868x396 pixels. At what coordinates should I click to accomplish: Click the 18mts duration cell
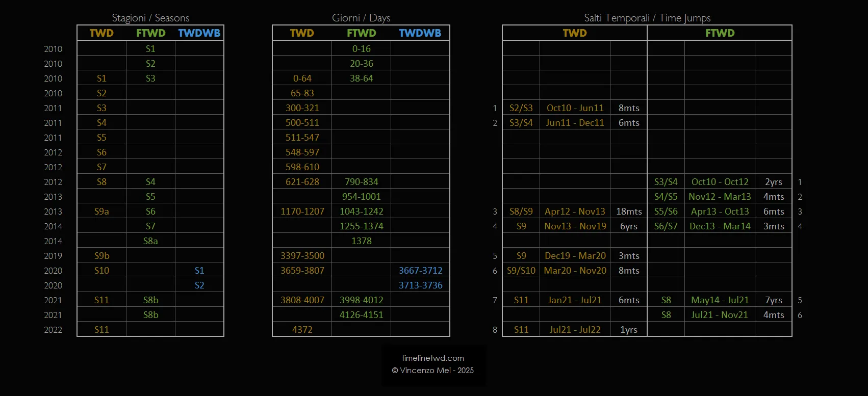coord(628,212)
